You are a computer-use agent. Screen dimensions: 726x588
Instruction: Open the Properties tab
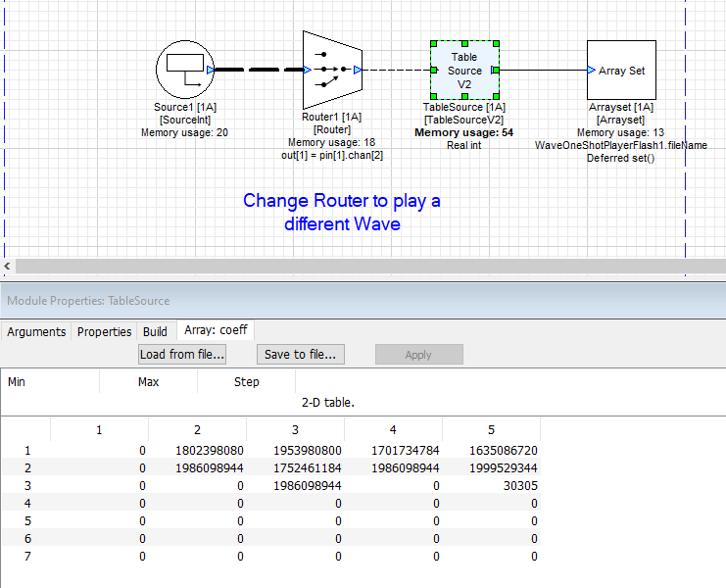click(x=104, y=331)
